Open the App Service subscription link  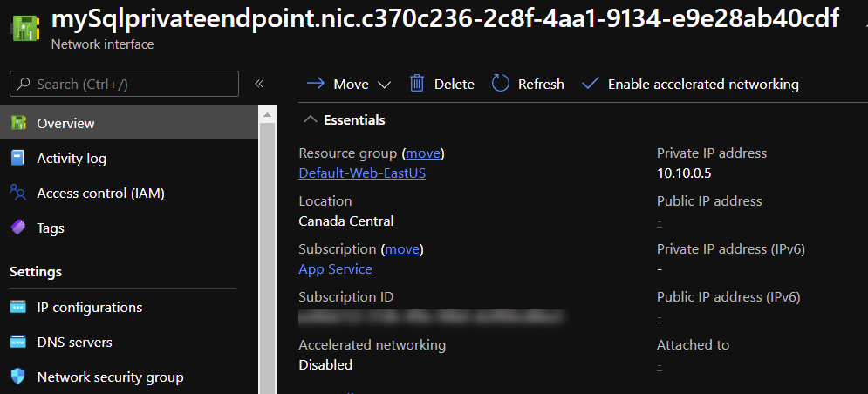pyautogui.click(x=335, y=268)
